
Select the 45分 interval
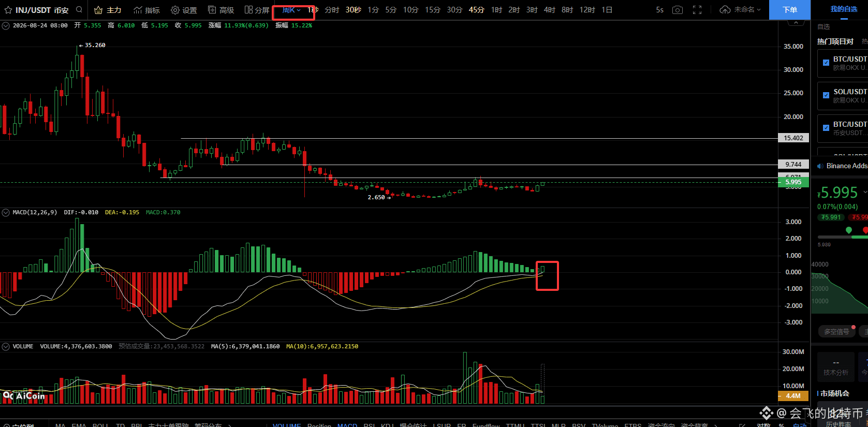click(476, 10)
